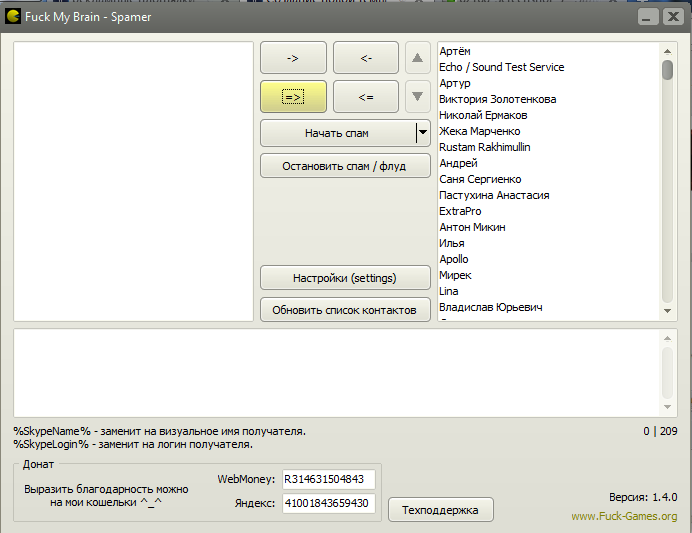Screen dimensions: 692x533
Task: Select contact 'Артём' in the list
Action: click(455, 51)
